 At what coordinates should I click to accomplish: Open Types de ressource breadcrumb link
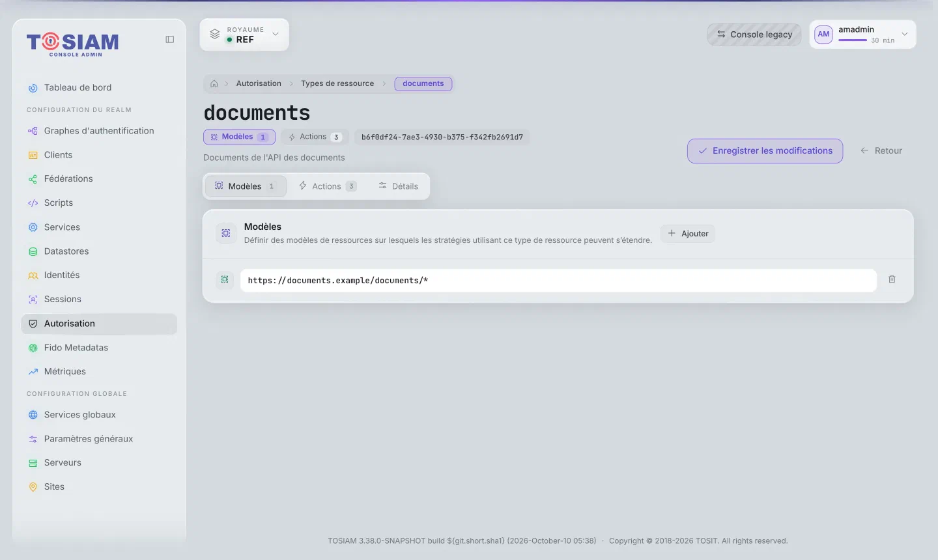337,83
